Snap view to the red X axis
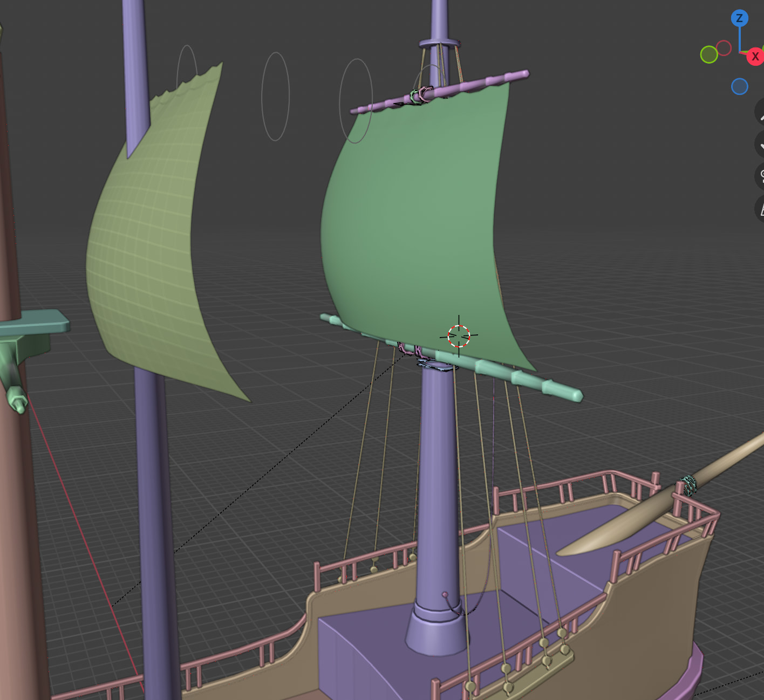764x700 pixels. (755, 56)
